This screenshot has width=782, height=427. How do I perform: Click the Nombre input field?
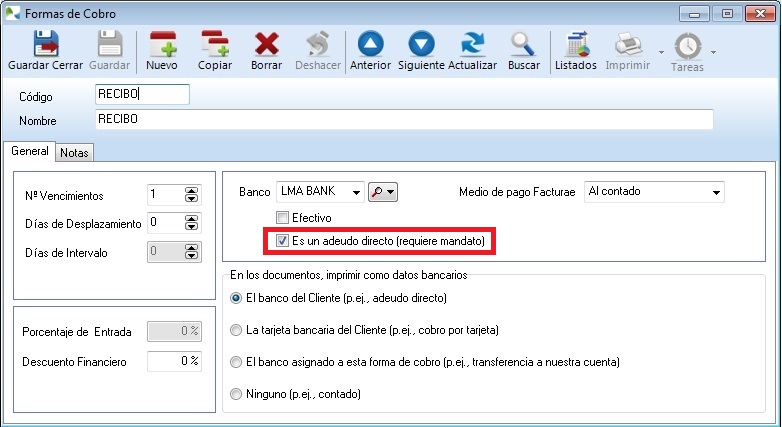[404, 119]
